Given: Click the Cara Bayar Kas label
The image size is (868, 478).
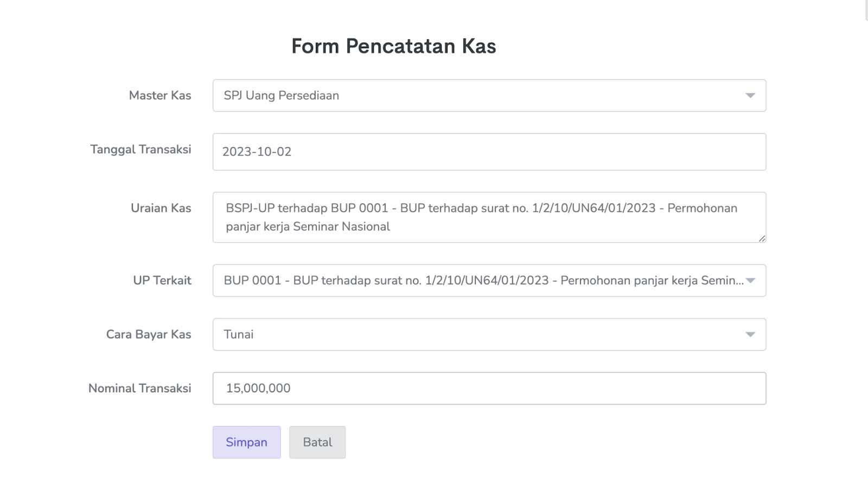Looking at the screenshot, I should click(149, 334).
